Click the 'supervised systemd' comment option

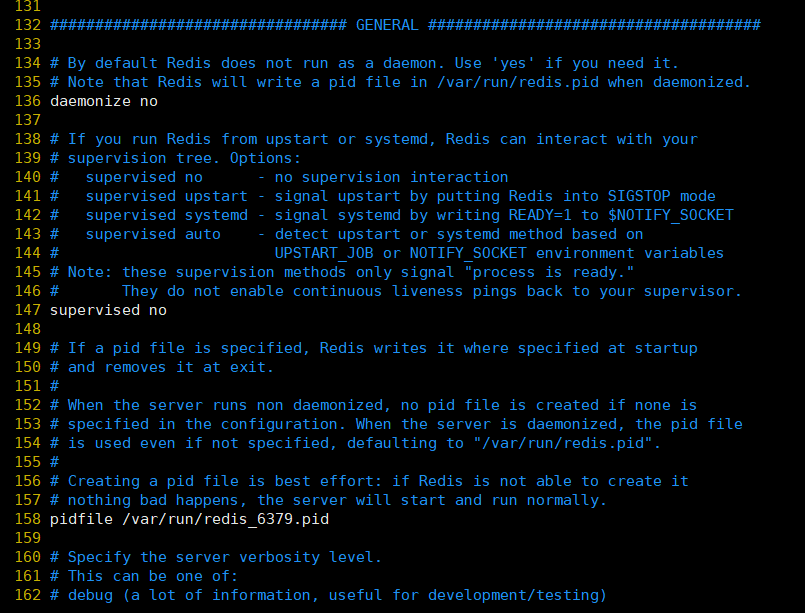167,215
